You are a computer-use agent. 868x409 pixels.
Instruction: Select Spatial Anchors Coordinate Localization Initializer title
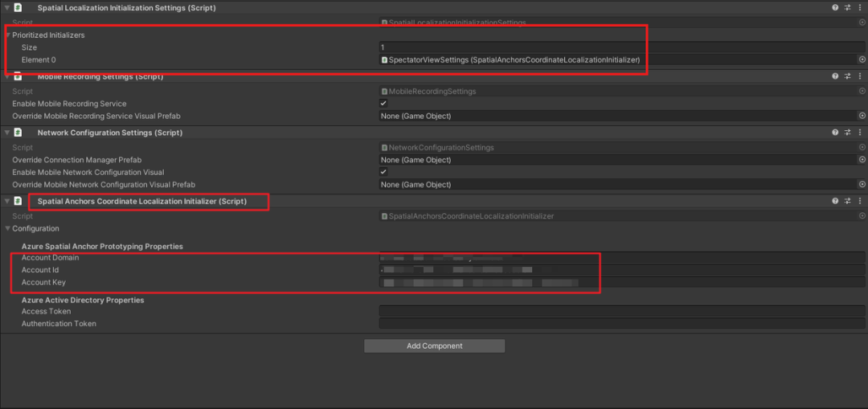pos(142,202)
